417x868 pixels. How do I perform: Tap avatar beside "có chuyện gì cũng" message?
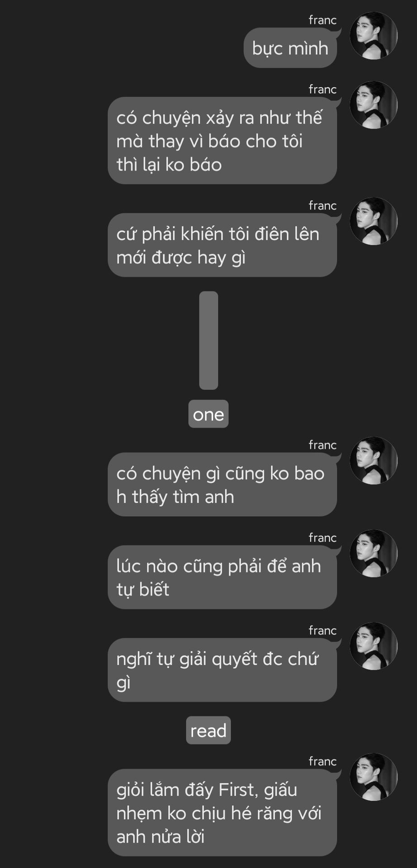pos(374,461)
